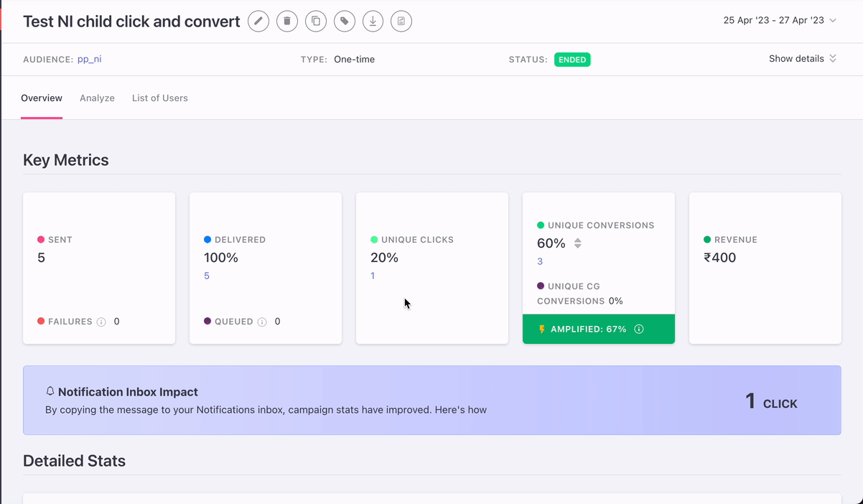Expand Show details section

(802, 59)
